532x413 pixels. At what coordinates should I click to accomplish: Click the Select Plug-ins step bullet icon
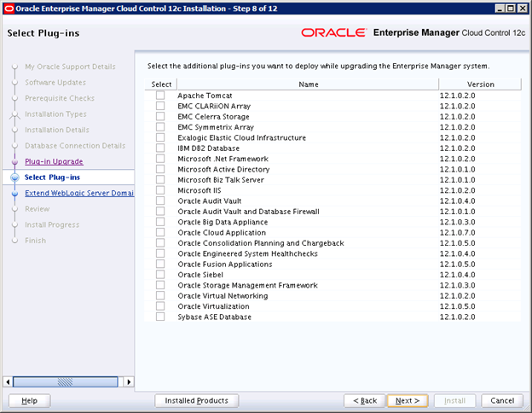[14, 177]
